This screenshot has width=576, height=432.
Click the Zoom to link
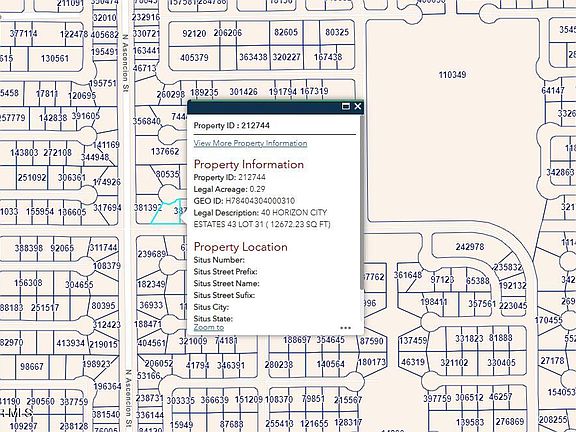coord(209,327)
